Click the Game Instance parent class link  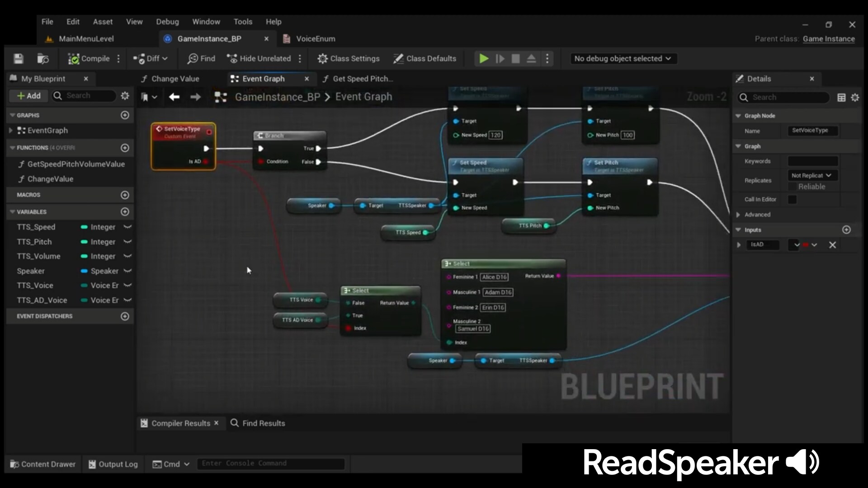[x=829, y=39]
